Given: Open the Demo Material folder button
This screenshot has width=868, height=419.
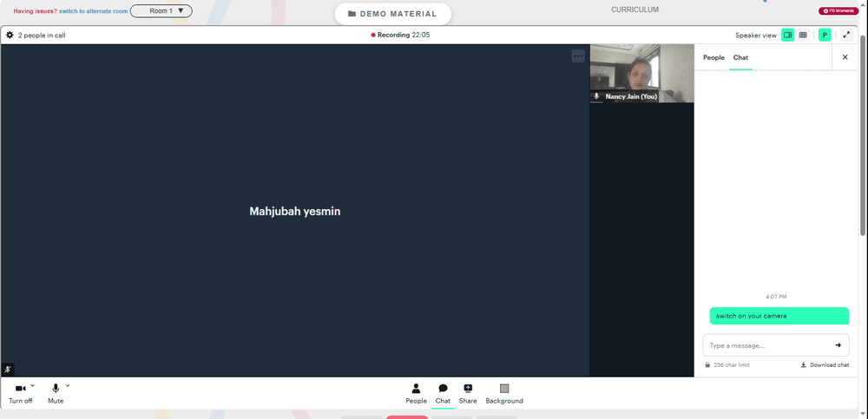Looking at the screenshot, I should coord(392,14).
